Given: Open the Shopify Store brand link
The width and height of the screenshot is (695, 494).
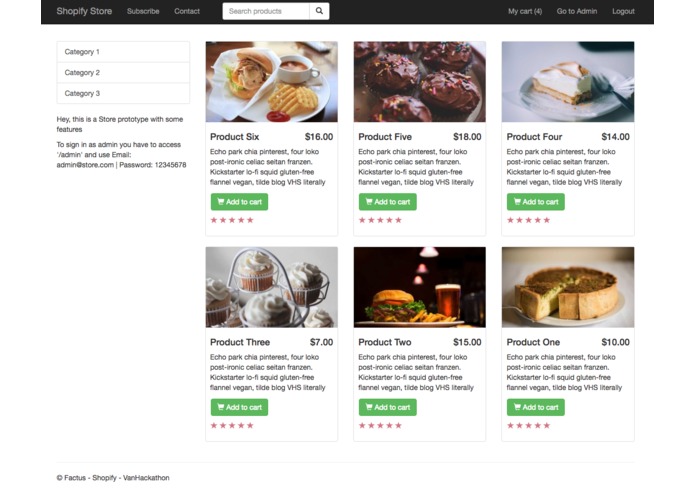Looking at the screenshot, I should click(84, 11).
